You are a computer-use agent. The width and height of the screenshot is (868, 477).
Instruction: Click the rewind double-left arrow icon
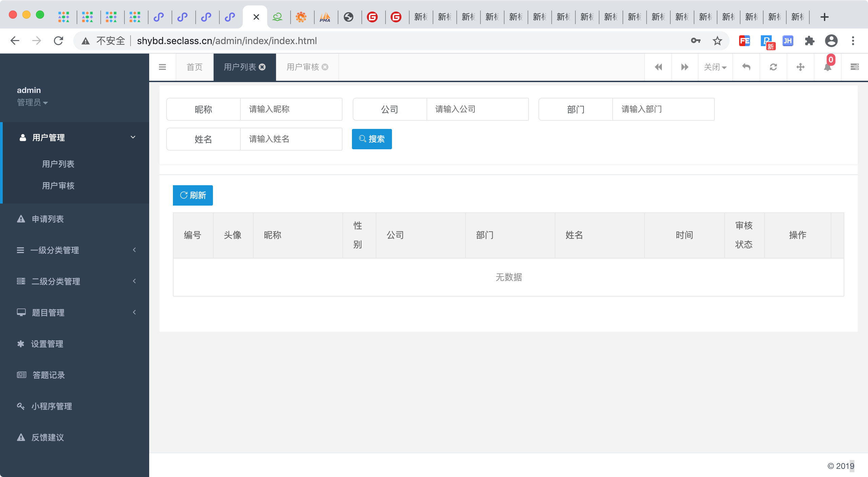point(658,67)
